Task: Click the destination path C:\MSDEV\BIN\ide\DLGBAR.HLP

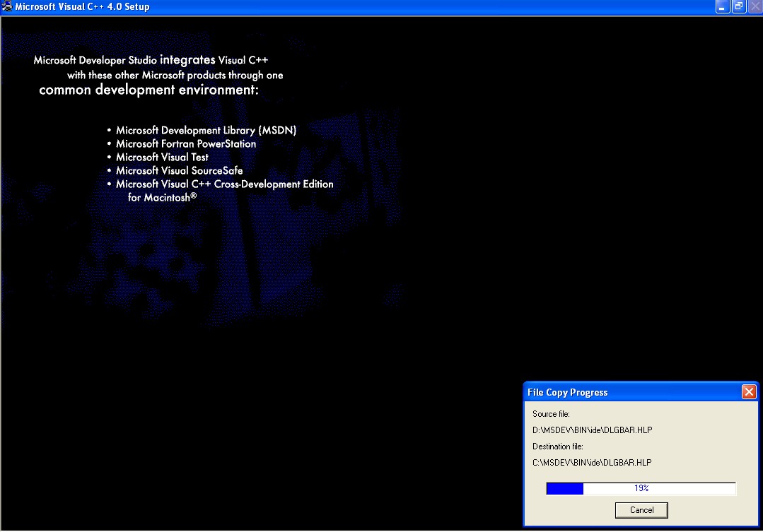Action: 592,463
